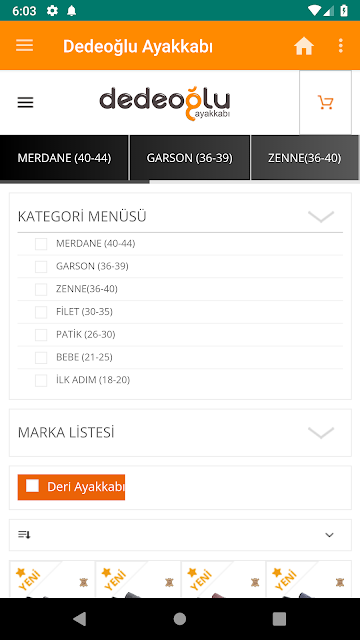Tap the home icon in app bar
360x640 pixels.
(x=304, y=46)
